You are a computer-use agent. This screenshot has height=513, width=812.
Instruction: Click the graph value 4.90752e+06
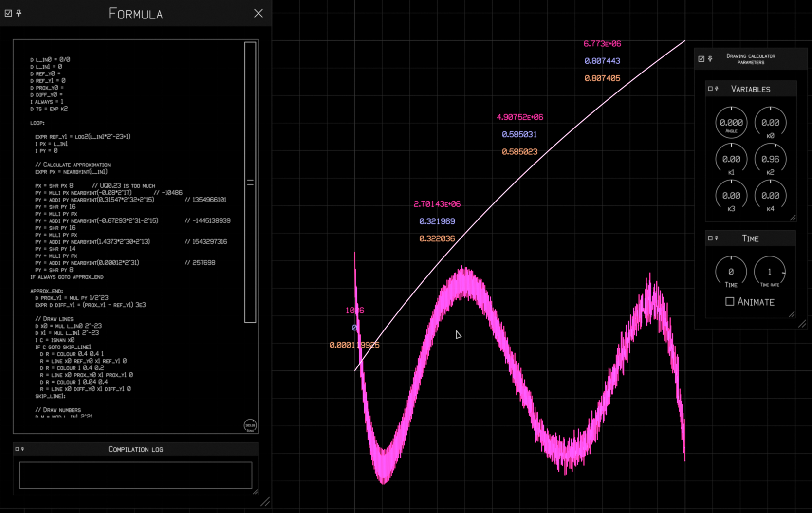point(520,117)
